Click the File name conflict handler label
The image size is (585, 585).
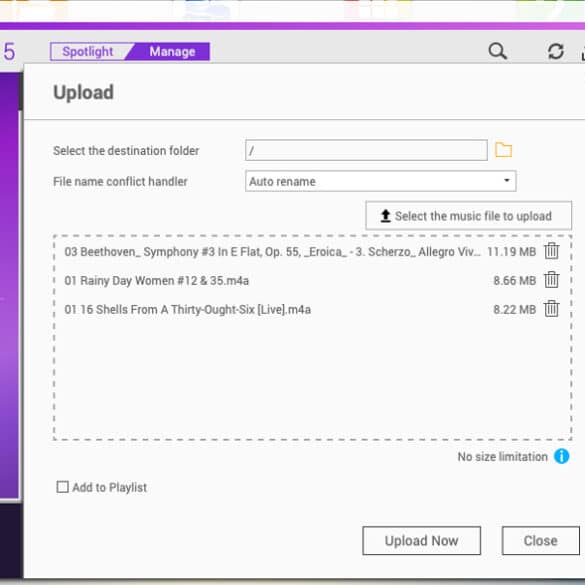click(120, 182)
